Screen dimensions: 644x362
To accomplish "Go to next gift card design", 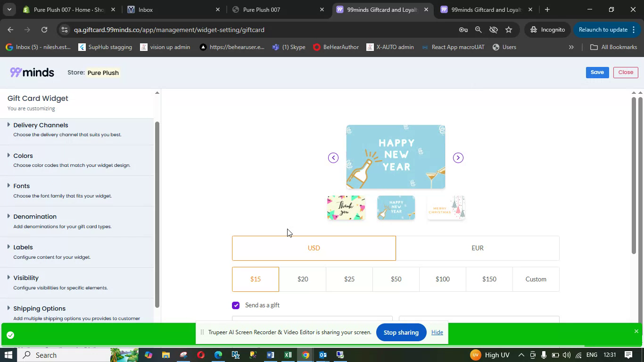I will [x=458, y=158].
